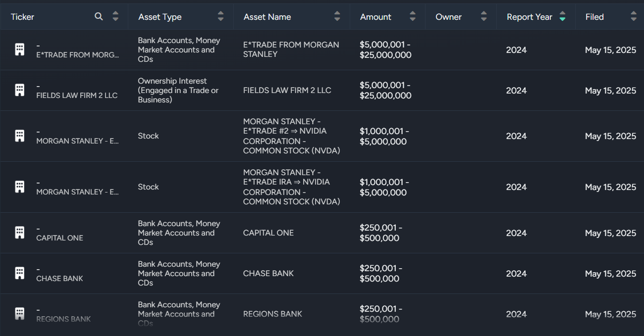Click building icon beside CHASE BANK ticker
The image size is (644, 336).
coord(19,273)
